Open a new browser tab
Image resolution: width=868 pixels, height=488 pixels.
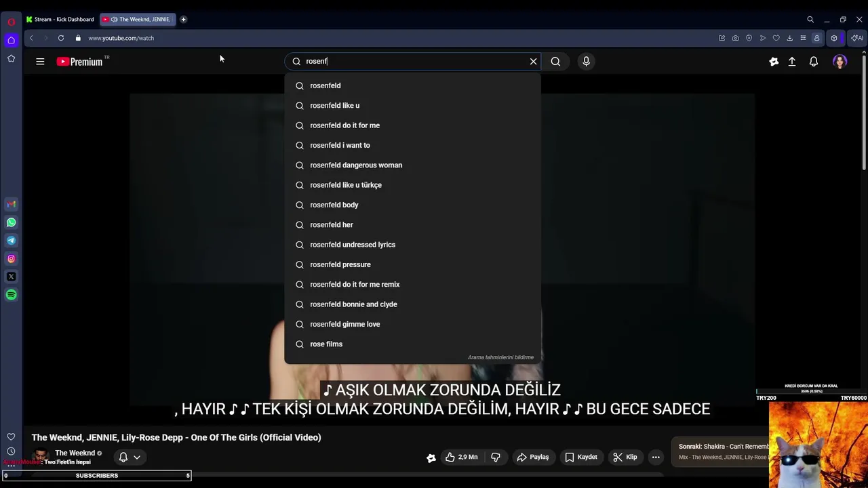[x=183, y=20]
